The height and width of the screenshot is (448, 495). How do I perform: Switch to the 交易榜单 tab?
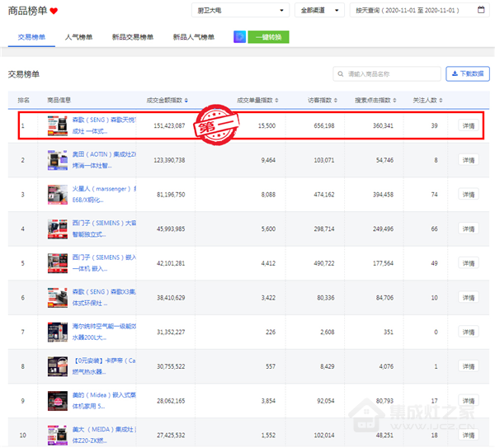point(31,37)
